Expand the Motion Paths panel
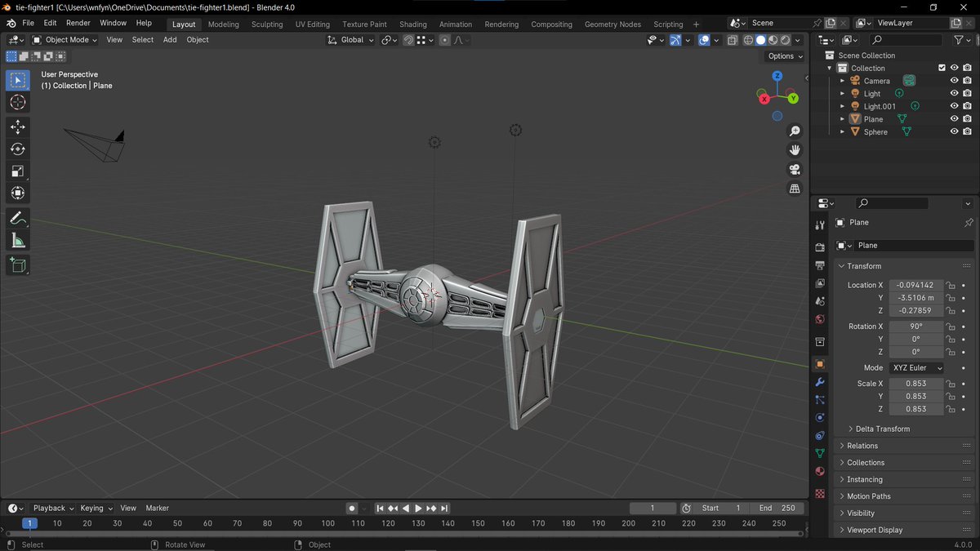 point(868,496)
